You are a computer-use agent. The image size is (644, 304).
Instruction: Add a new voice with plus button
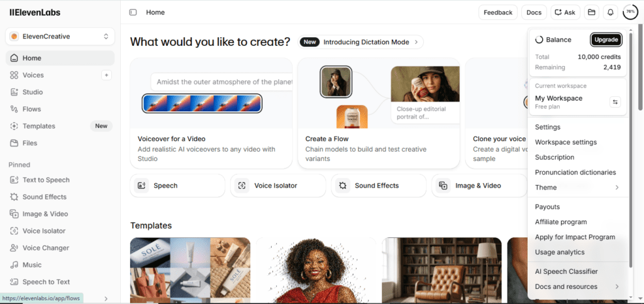[106, 75]
